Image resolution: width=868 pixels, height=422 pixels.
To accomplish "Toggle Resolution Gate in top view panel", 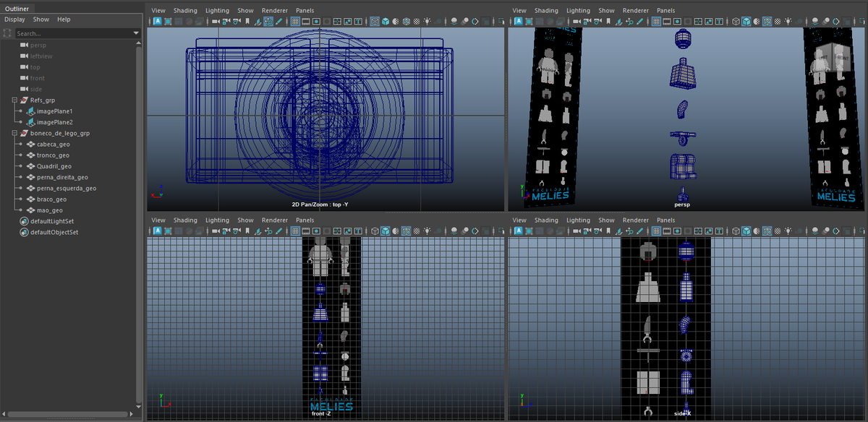I will pos(316,22).
